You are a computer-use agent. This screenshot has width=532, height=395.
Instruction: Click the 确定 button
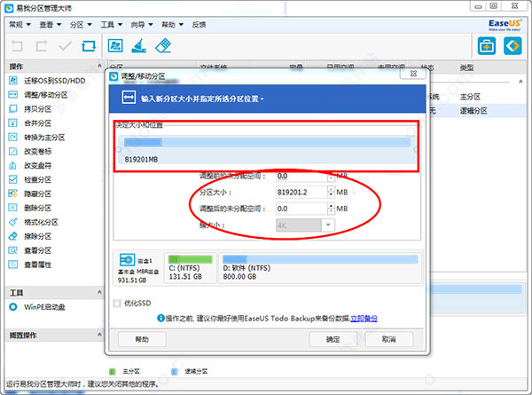[332, 339]
